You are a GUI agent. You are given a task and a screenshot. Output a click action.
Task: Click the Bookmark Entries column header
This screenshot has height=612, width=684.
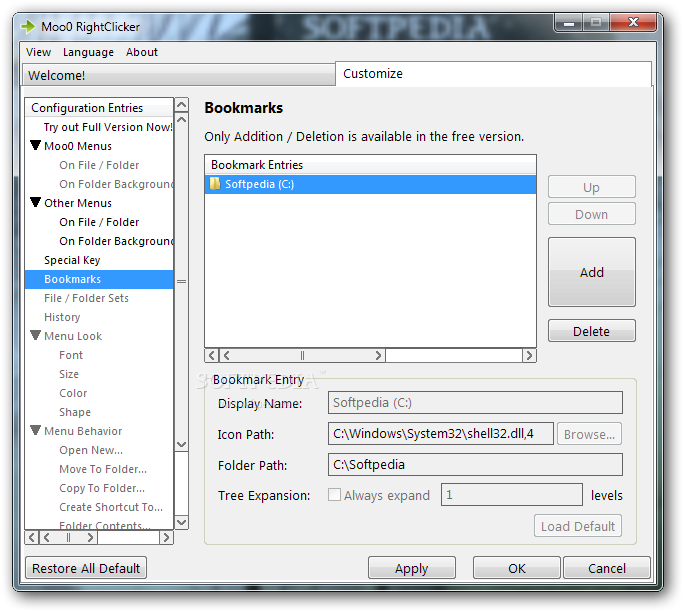tap(370, 165)
